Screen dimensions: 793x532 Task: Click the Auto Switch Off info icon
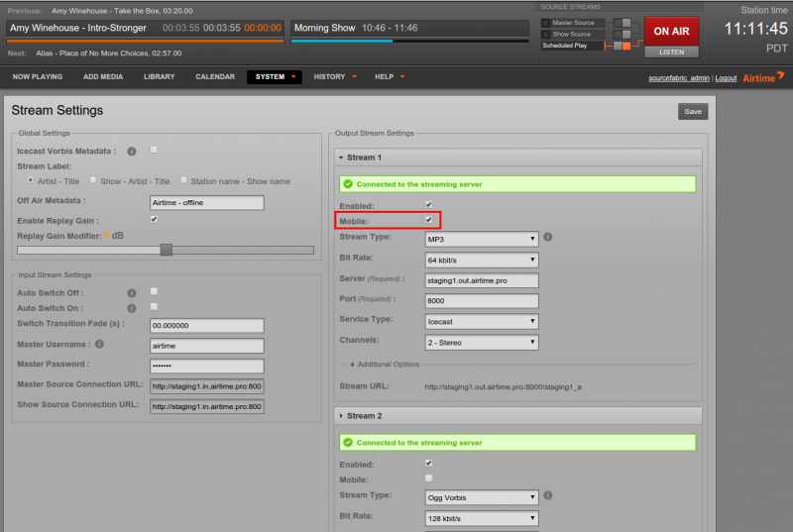[x=131, y=292]
